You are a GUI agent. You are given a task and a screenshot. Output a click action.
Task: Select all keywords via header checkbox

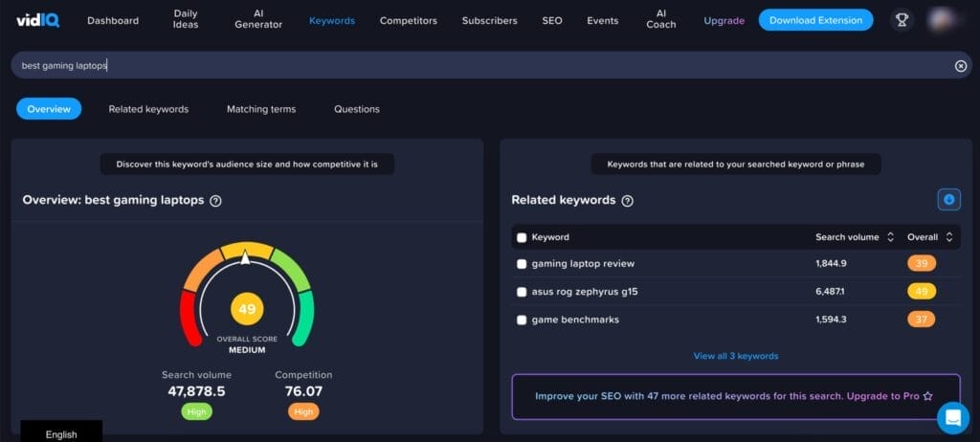coord(522,237)
